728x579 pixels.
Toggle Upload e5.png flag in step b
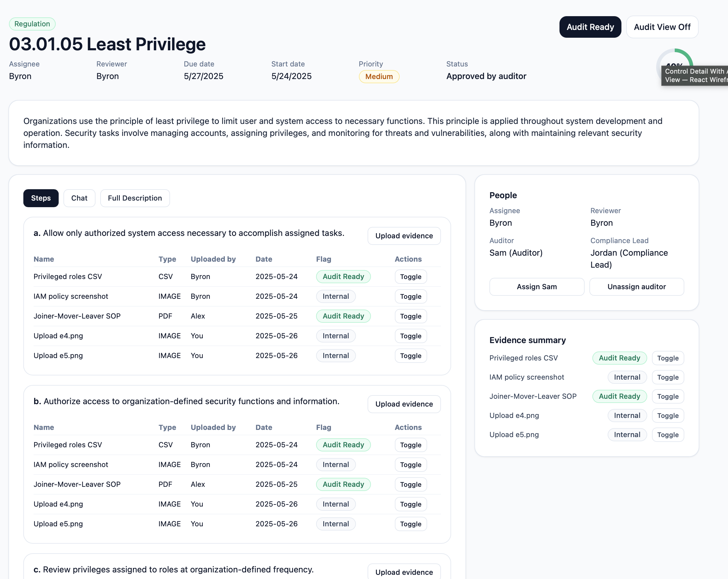(410, 524)
